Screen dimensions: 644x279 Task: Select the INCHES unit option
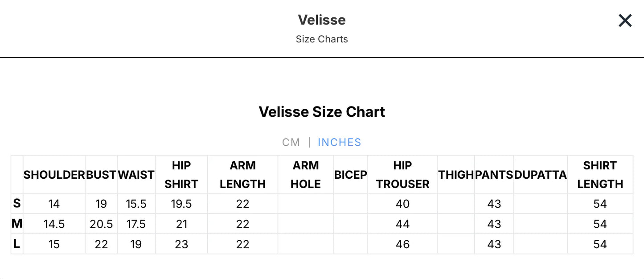pos(339,142)
